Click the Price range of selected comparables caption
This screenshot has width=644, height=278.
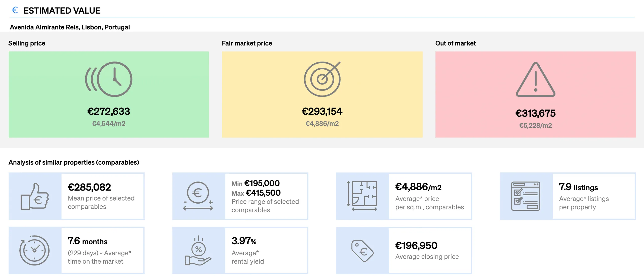[265, 206]
